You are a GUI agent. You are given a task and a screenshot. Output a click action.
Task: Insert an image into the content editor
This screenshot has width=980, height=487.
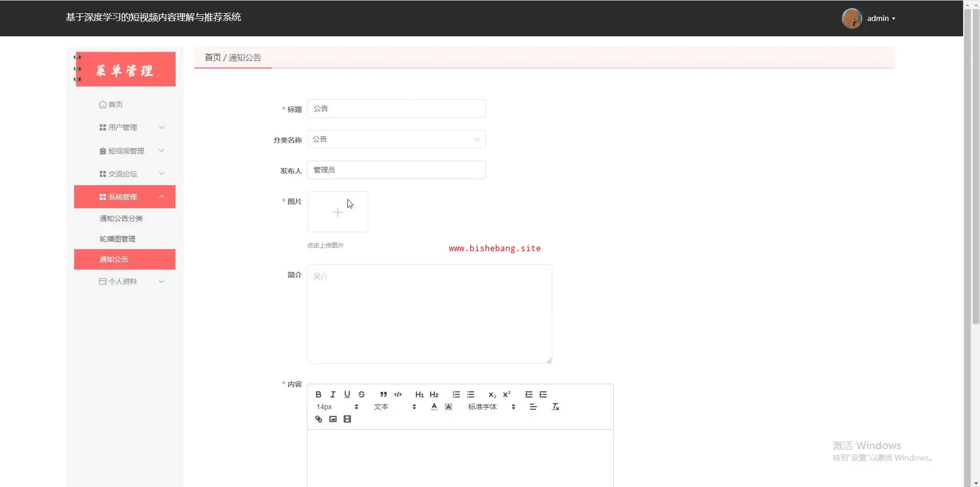tap(333, 419)
